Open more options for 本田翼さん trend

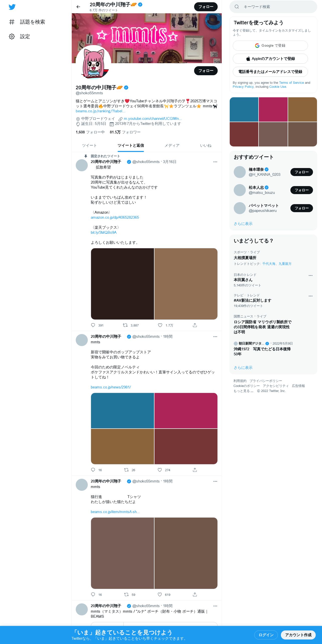(x=310, y=275)
